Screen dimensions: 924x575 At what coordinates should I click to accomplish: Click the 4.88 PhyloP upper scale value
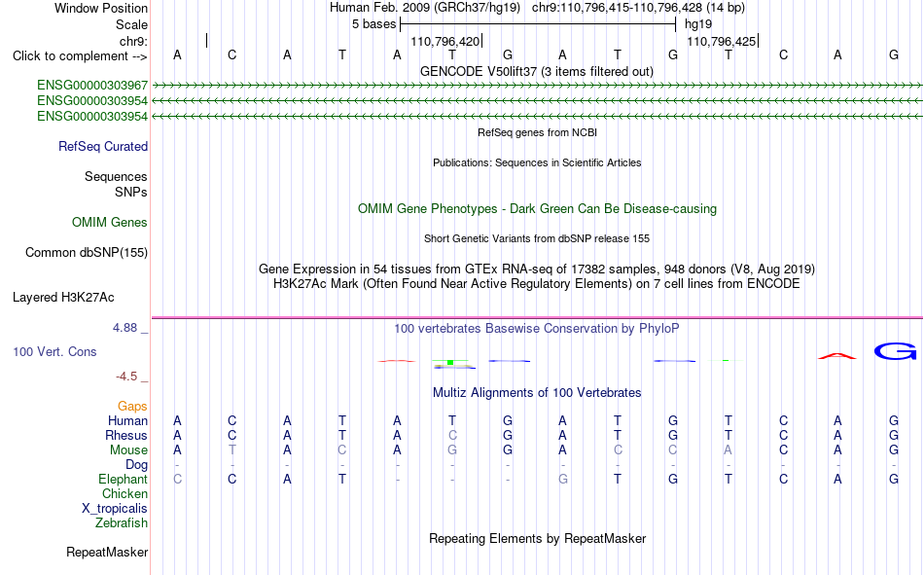coord(124,328)
